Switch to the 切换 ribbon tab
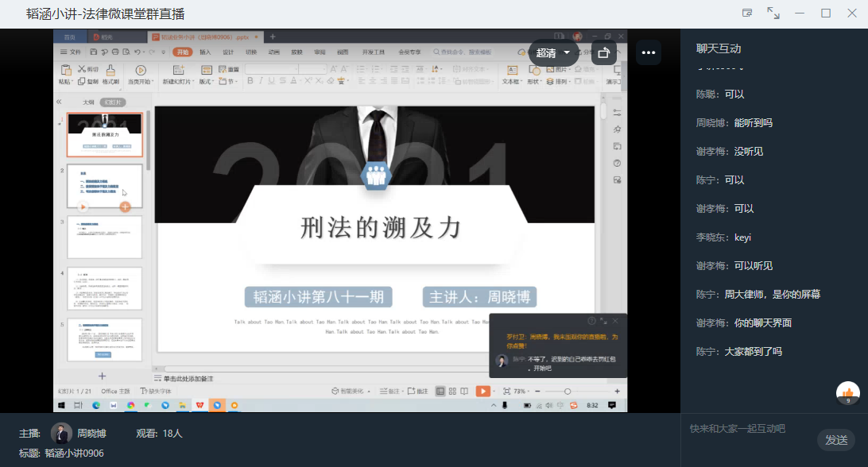Screen dimensions: 868x467 [x=250, y=52]
